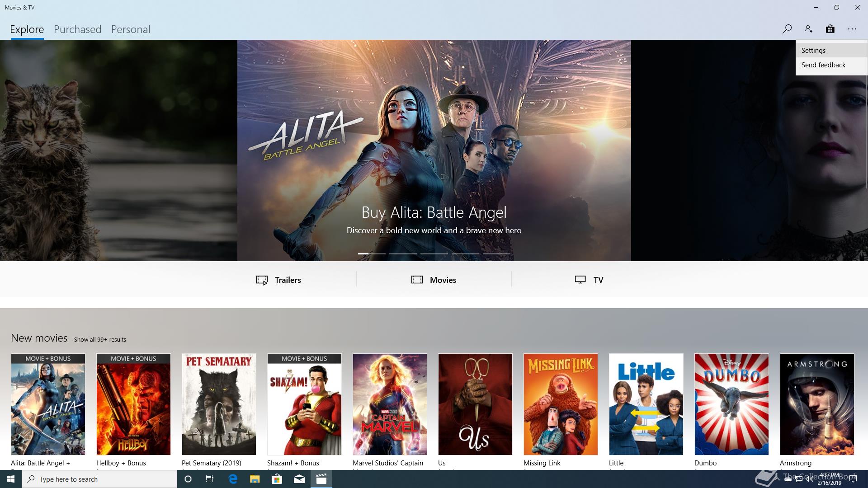Screen dimensions: 868x488
Task: Open the Pet Sematary (2019) poster
Action: (219, 404)
